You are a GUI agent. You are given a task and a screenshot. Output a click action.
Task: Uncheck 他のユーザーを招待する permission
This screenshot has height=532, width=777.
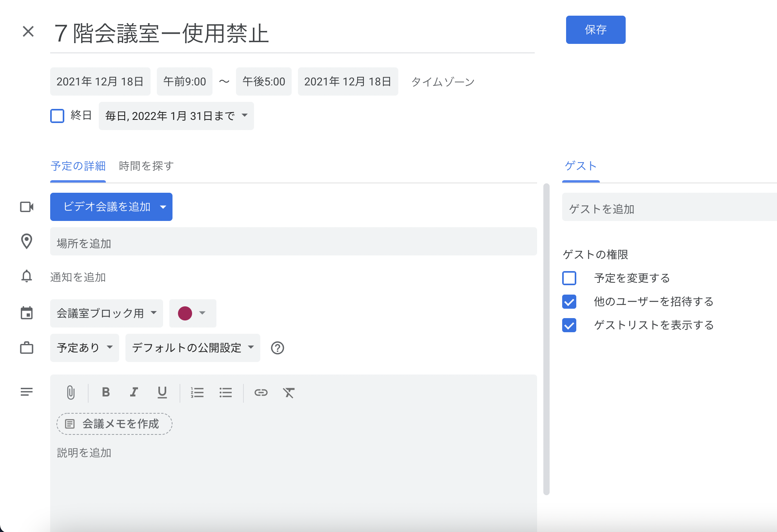pos(569,302)
